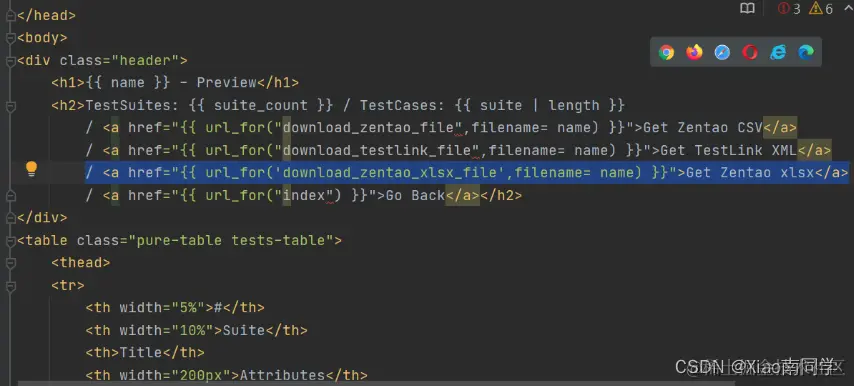Viewport: 854px width, 386px height.
Task: Click the yellow warnings indicator showing 6
Action: coord(821,9)
